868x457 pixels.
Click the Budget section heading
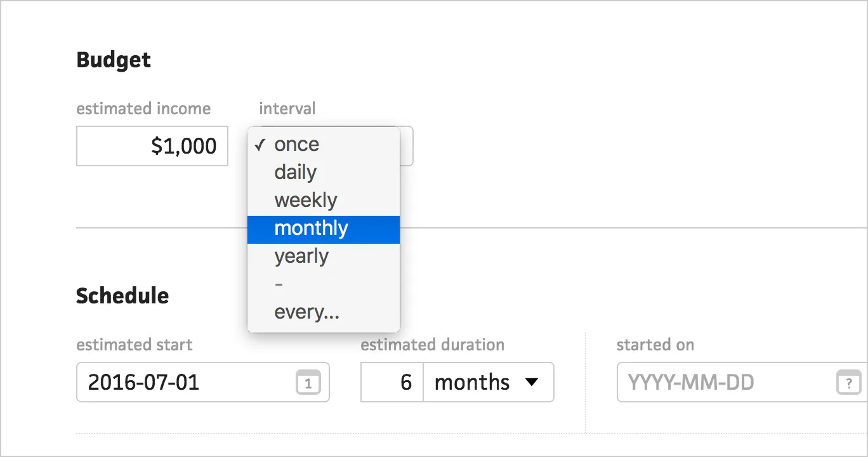point(113,59)
